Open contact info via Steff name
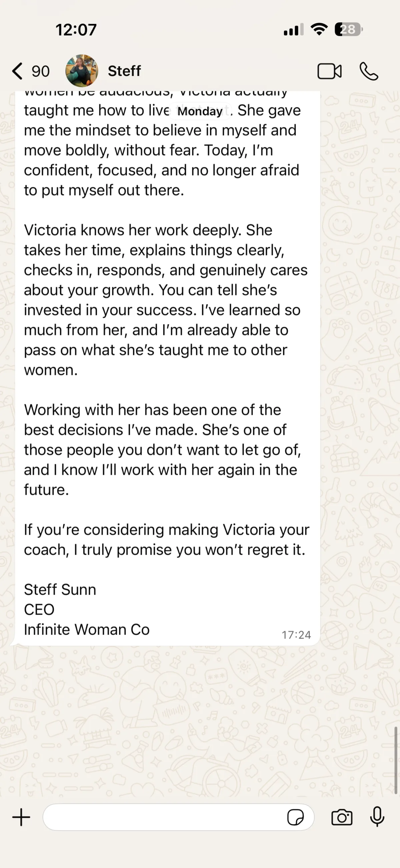This screenshot has width=400, height=868. point(124,71)
